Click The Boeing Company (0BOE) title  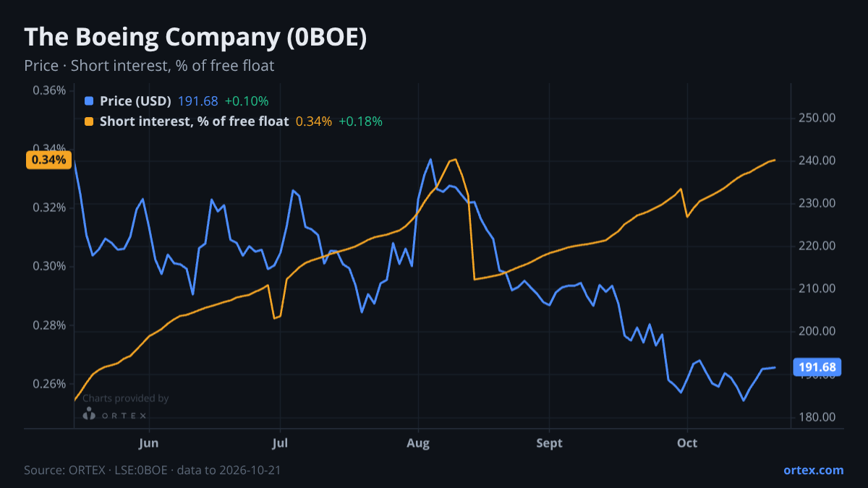[x=195, y=38]
